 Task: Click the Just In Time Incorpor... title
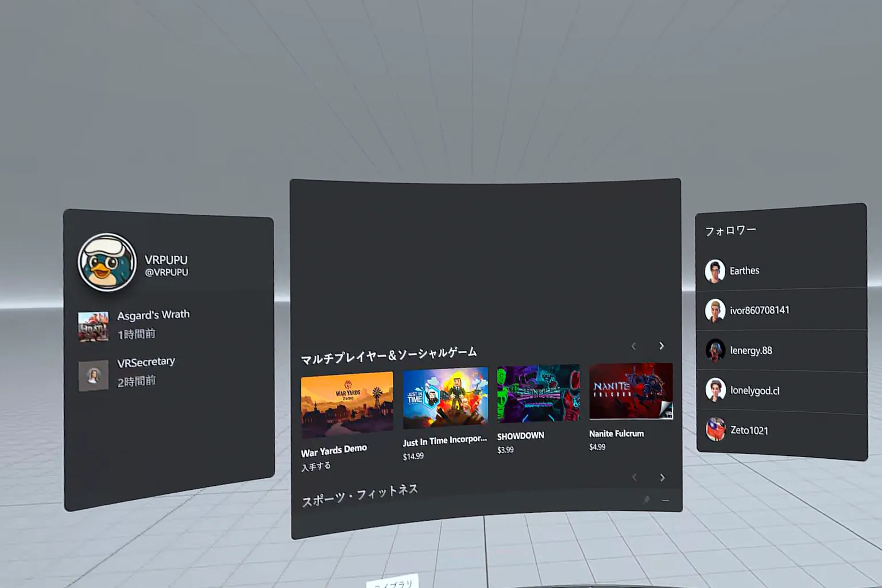(x=445, y=440)
